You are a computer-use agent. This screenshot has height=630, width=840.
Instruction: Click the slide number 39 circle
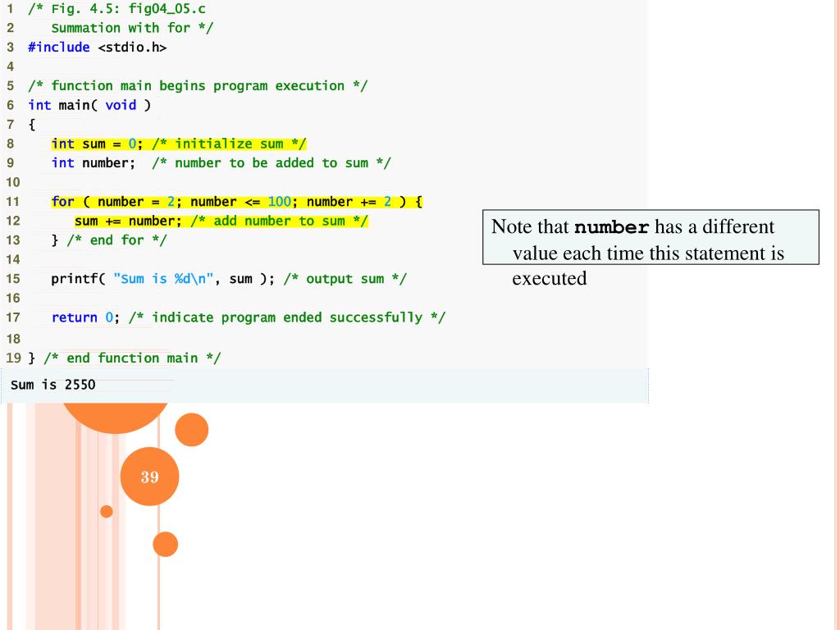[x=149, y=477]
